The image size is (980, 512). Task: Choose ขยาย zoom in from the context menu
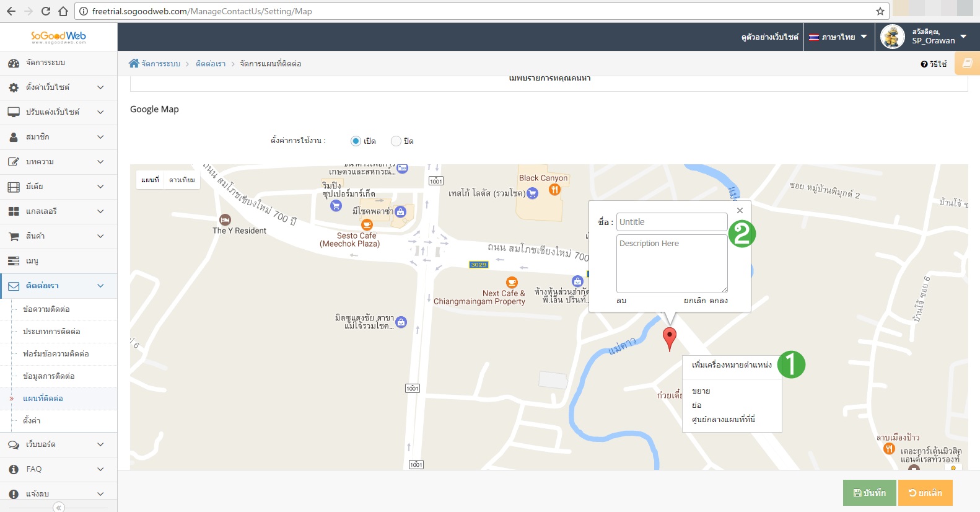click(701, 391)
